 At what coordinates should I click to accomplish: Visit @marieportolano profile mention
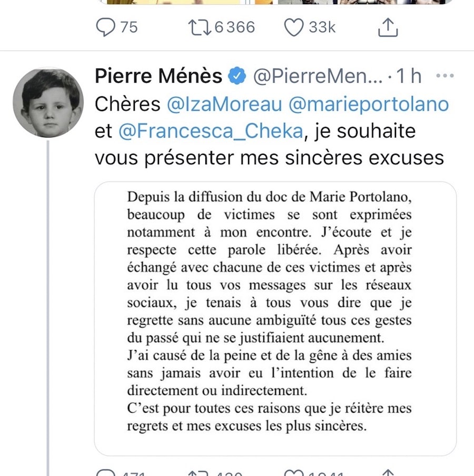[369, 104]
